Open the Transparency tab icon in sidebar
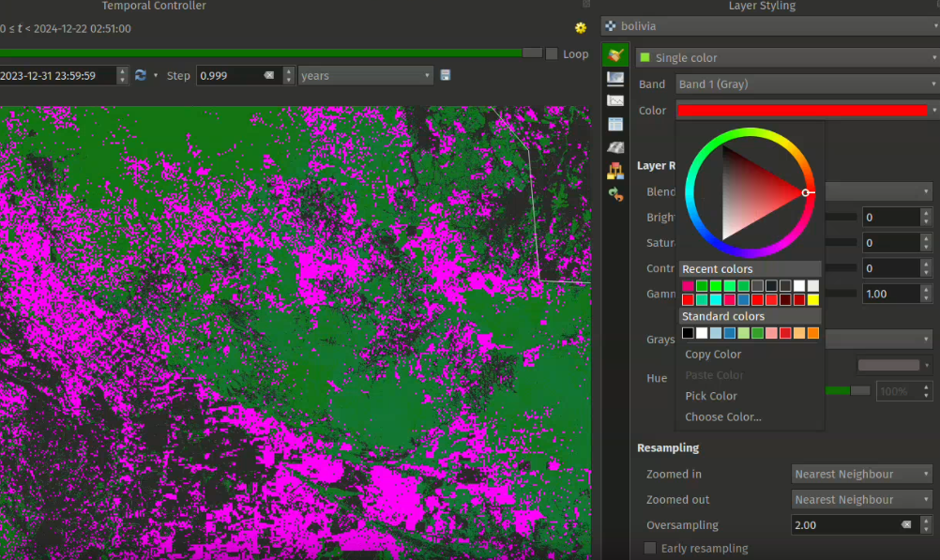 615,78
